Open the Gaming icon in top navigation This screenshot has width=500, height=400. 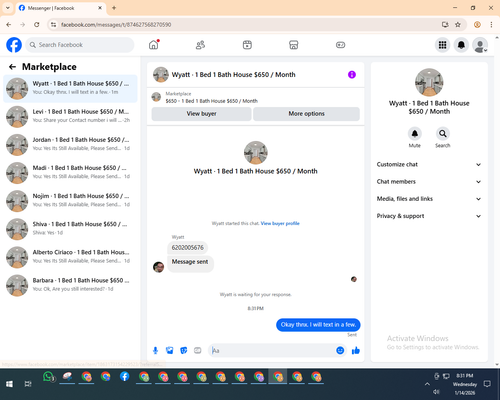[340, 45]
